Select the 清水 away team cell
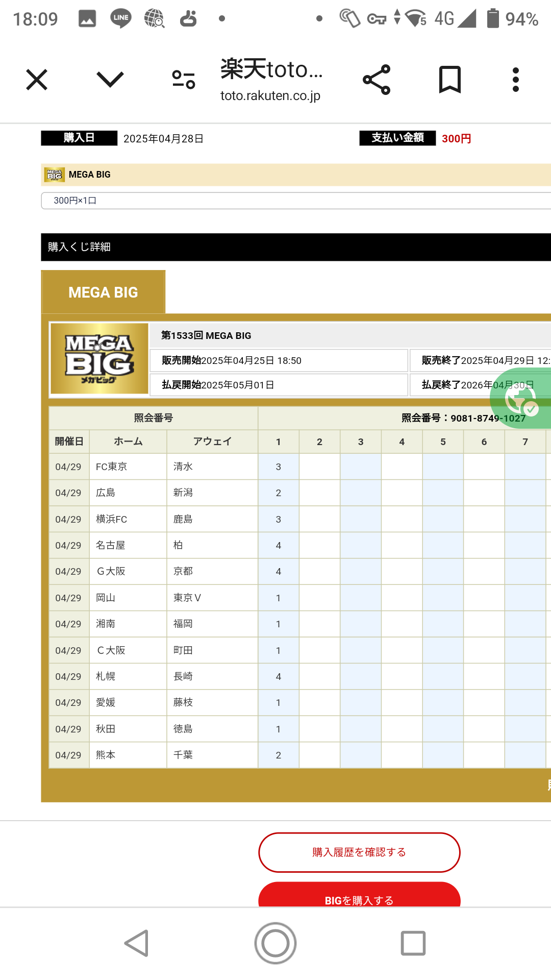This screenshot has width=551, height=980. pyautogui.click(x=212, y=467)
